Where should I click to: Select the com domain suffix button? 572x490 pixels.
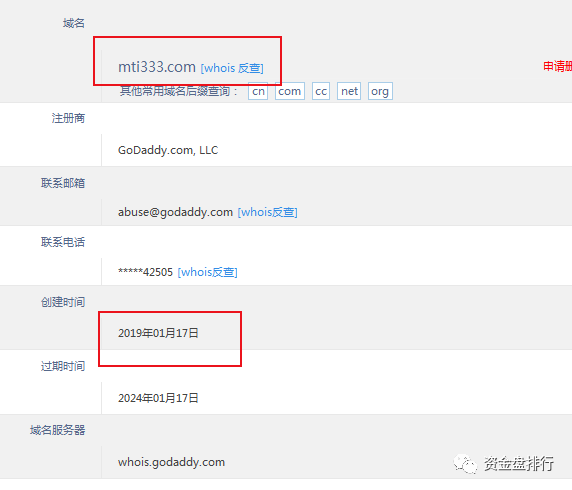[290, 91]
